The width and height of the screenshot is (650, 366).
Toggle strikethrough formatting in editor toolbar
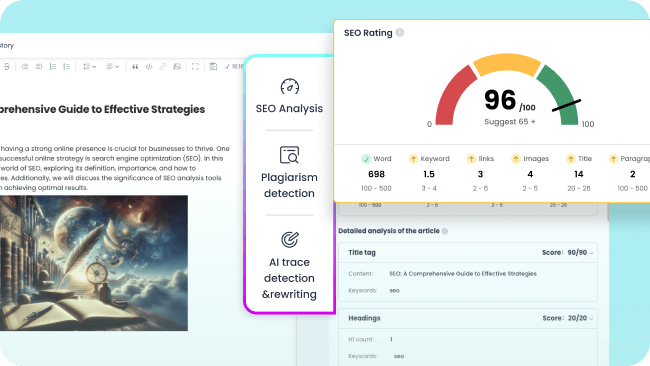coord(7,66)
